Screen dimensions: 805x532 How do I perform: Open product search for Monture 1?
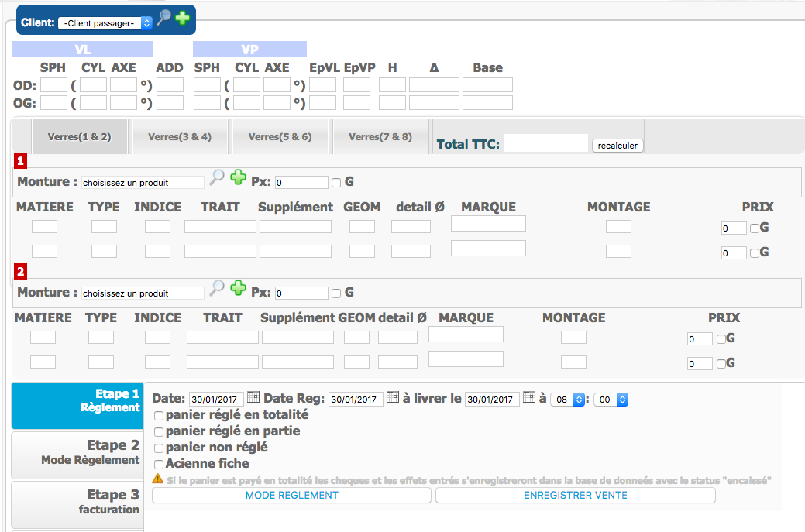click(x=217, y=178)
